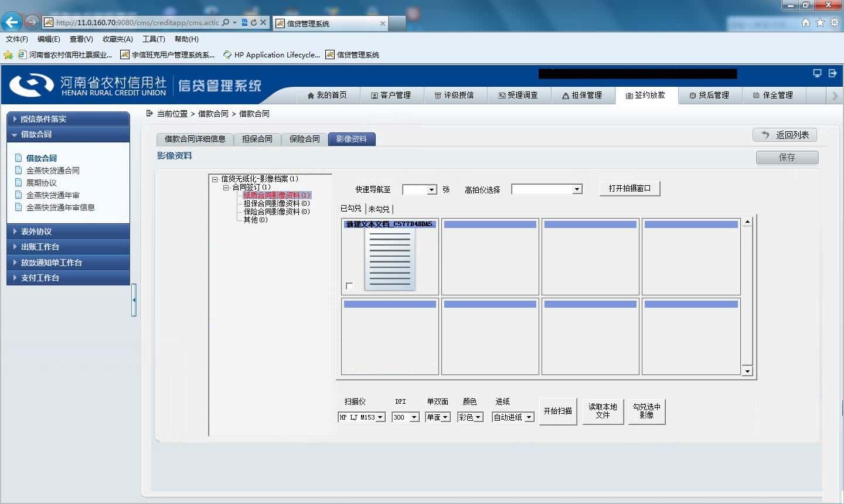Image resolution: width=844 pixels, height=504 pixels.
Task: Click the 开始扫描 button
Action: click(558, 411)
